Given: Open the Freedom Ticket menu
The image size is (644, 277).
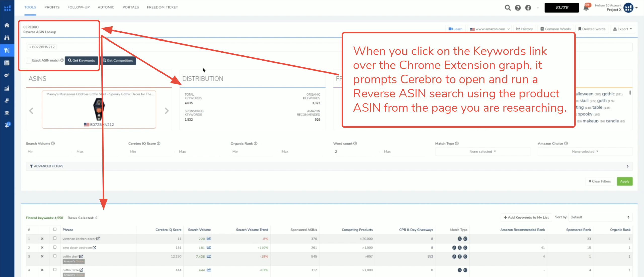Looking at the screenshot, I should [162, 7].
